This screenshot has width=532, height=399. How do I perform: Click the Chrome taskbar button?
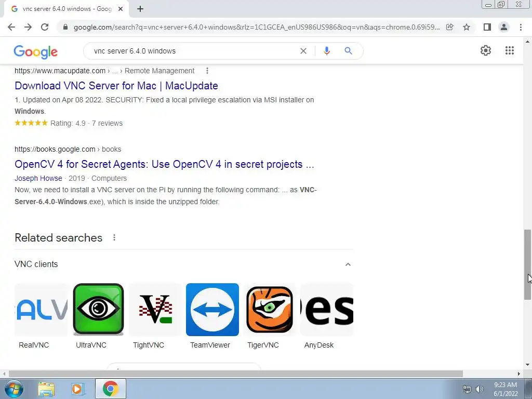pyautogui.click(x=111, y=389)
